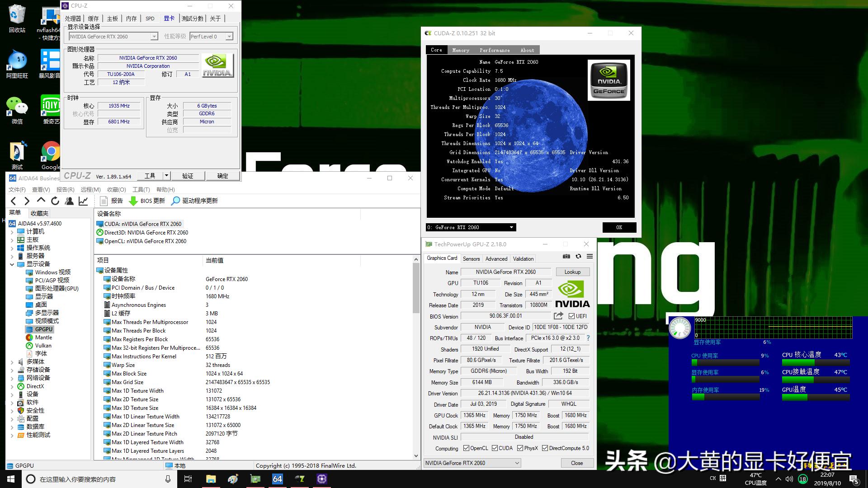Open the Perf Level dropdown in CPU-Z

click(x=230, y=36)
